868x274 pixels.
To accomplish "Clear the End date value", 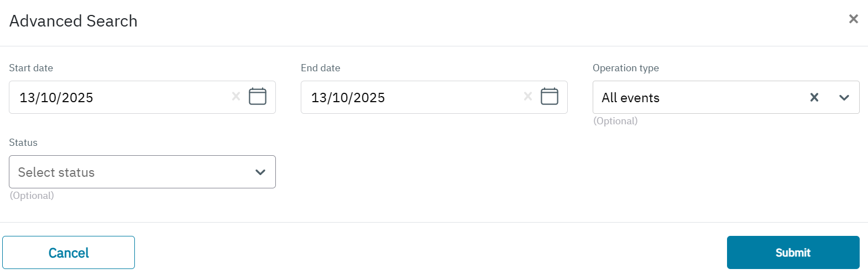I will click(528, 97).
